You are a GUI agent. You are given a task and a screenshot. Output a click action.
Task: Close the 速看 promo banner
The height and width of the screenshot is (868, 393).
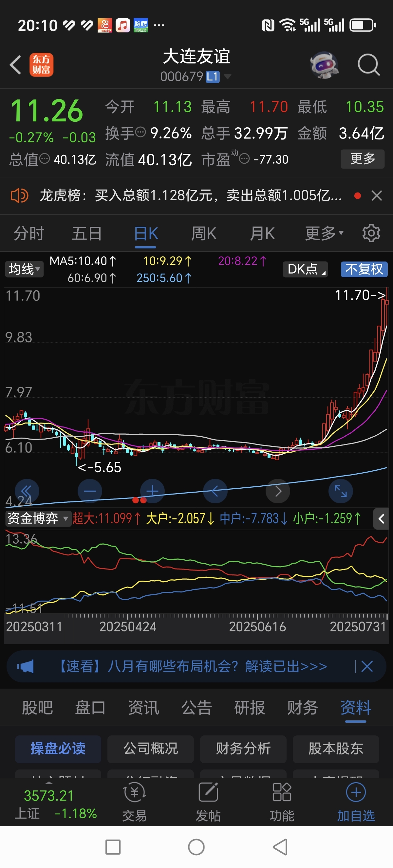click(x=367, y=666)
